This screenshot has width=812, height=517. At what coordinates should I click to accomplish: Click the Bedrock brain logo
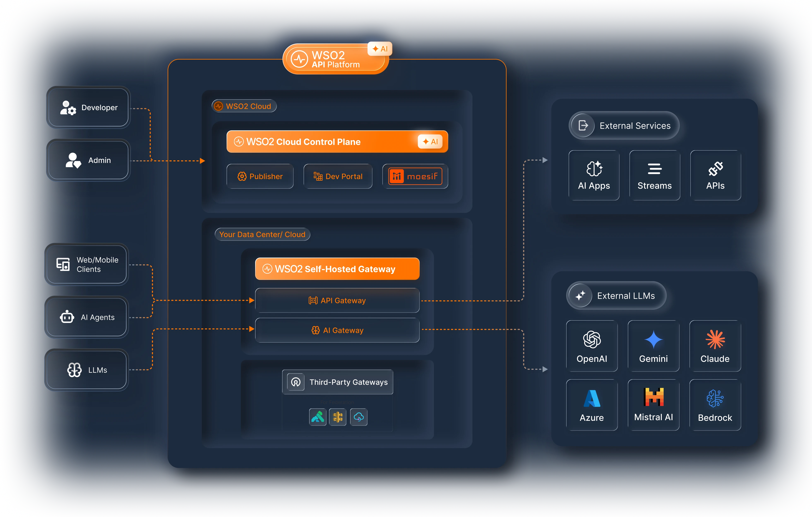tap(715, 398)
